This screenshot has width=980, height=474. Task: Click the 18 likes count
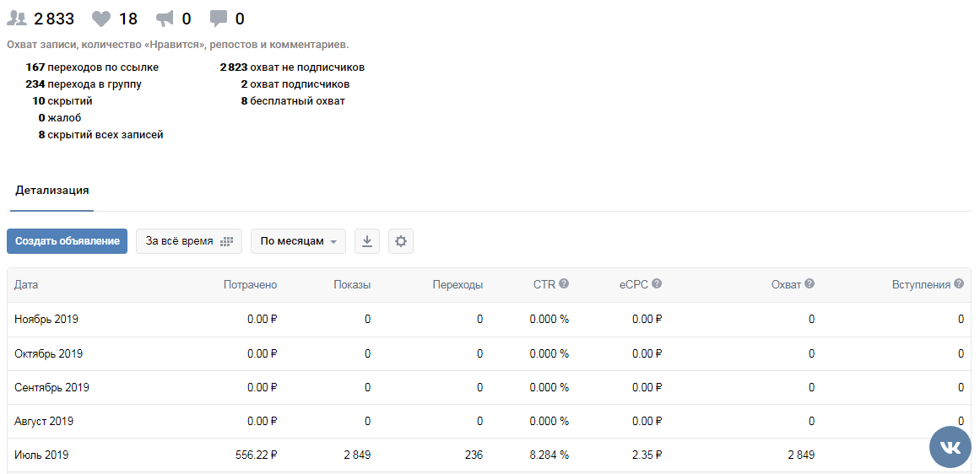click(x=128, y=19)
